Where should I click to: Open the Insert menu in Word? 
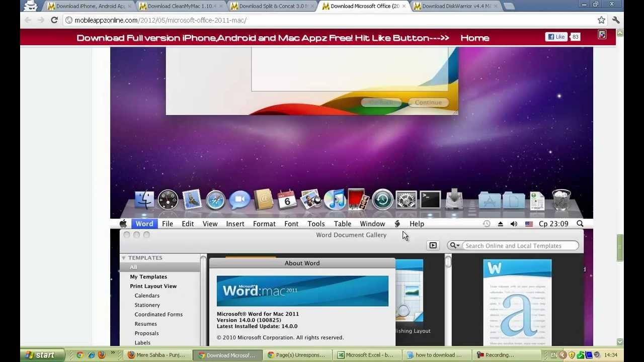(x=235, y=224)
